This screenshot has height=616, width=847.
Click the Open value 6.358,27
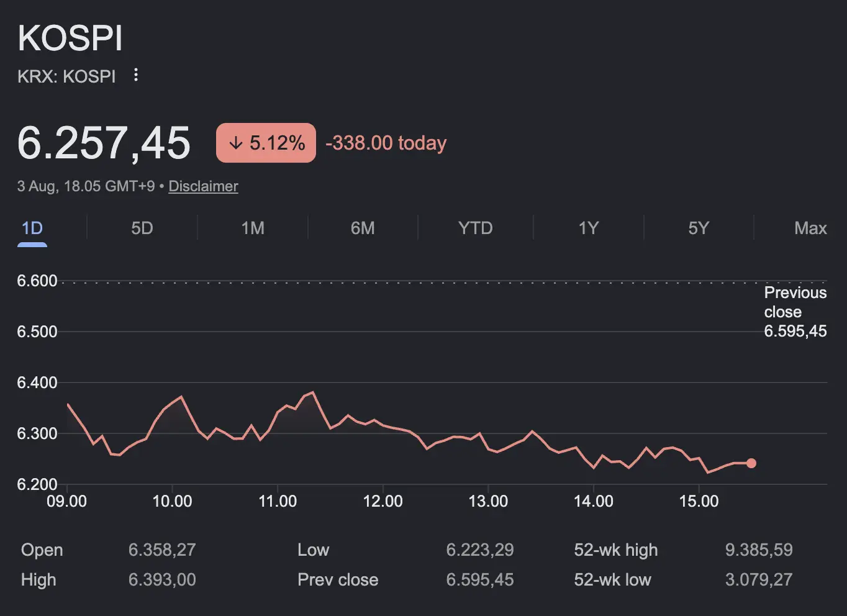click(162, 550)
